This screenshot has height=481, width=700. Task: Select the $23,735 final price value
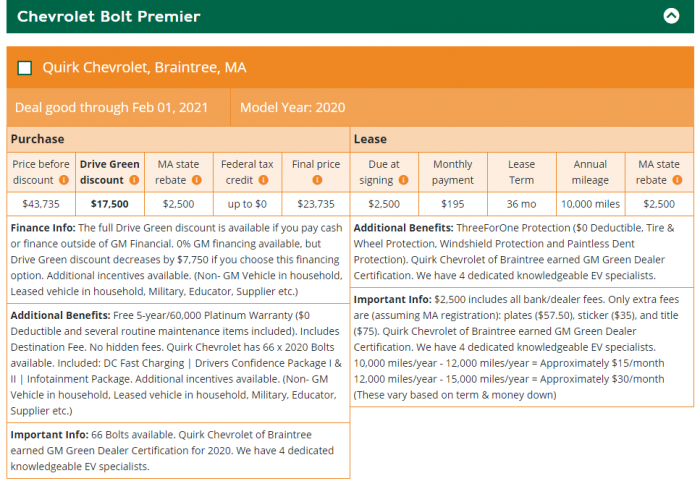coord(316,204)
